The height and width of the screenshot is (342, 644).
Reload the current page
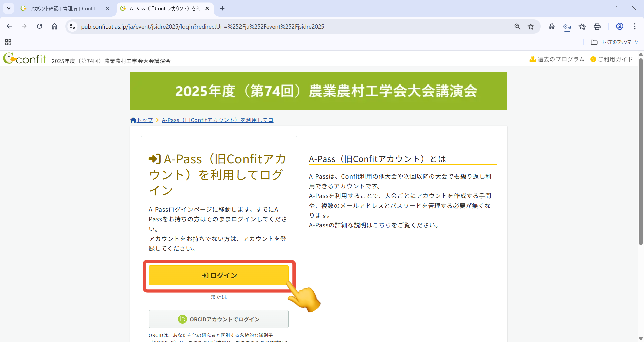point(39,26)
